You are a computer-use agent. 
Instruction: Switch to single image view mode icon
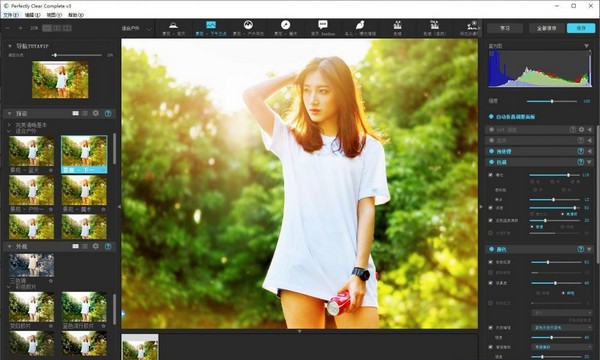(47, 28)
